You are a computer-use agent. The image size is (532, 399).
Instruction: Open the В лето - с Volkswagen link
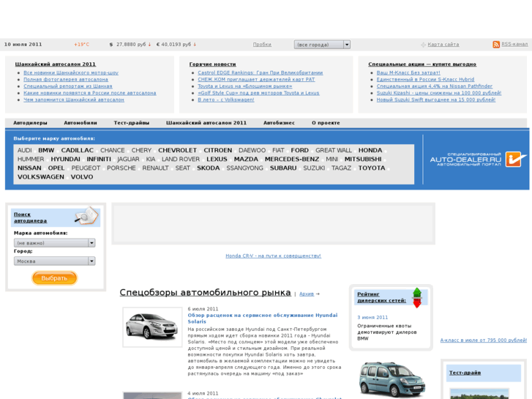tap(226, 100)
